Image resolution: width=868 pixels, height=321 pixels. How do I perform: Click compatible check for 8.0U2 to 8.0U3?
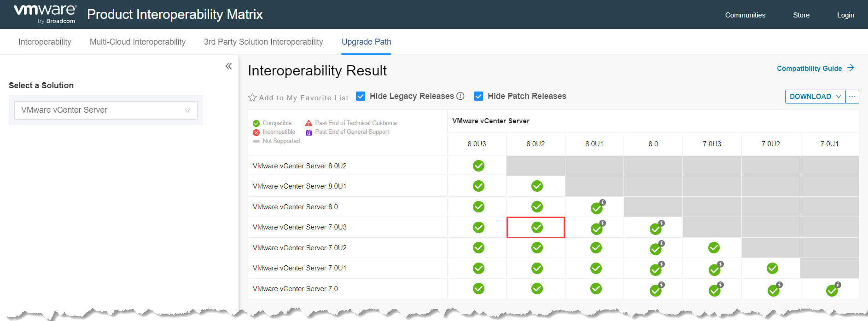click(478, 166)
